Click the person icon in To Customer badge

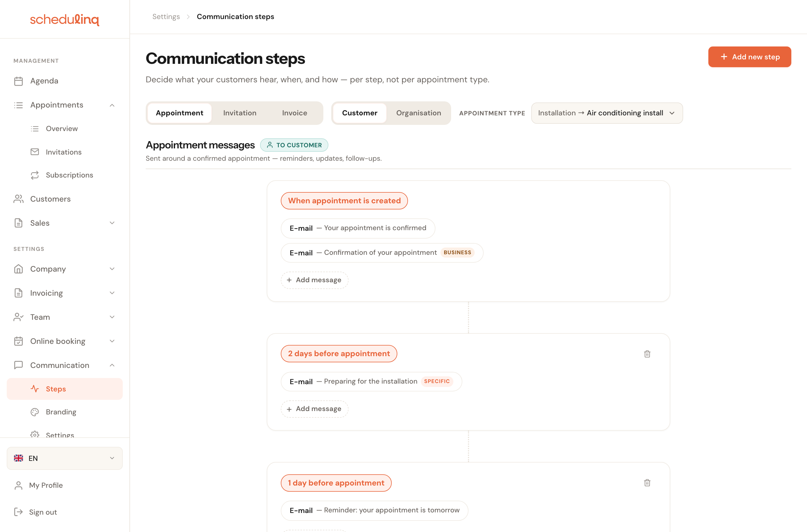(270, 145)
